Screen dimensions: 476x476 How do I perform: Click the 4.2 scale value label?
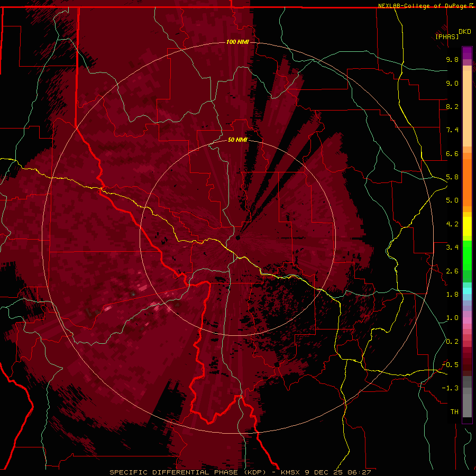[452, 224]
